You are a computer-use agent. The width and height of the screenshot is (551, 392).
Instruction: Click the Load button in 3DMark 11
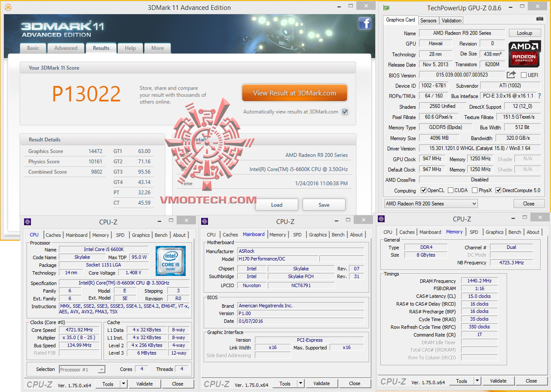click(x=277, y=205)
